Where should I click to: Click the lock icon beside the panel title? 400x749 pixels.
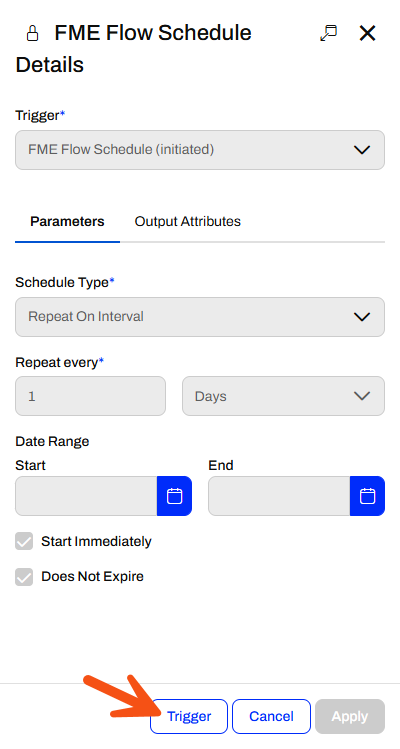click(32, 33)
